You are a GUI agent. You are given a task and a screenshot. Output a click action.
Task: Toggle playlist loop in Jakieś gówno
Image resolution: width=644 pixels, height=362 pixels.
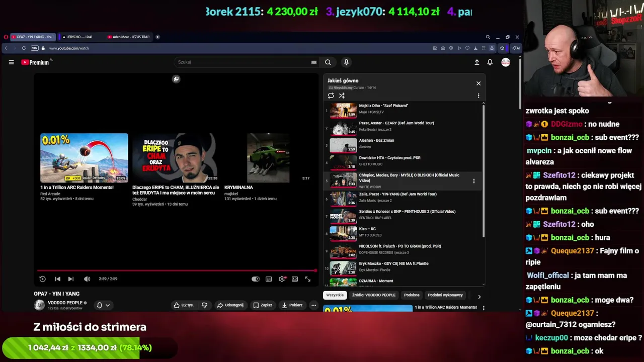(331, 96)
